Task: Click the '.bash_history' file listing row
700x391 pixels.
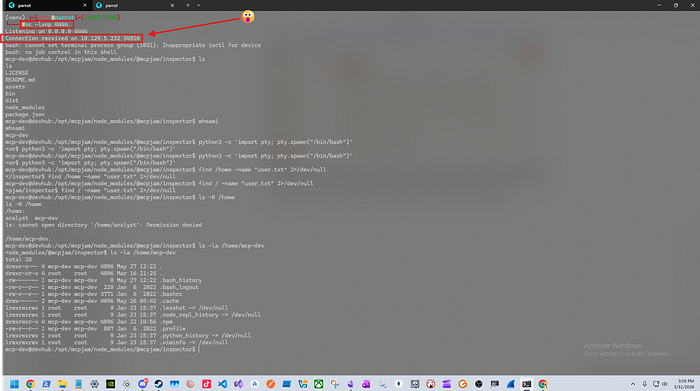Action: 104,280
